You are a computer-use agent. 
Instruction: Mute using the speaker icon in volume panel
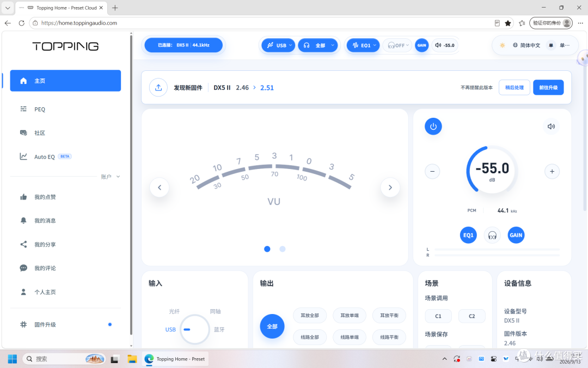tap(551, 126)
